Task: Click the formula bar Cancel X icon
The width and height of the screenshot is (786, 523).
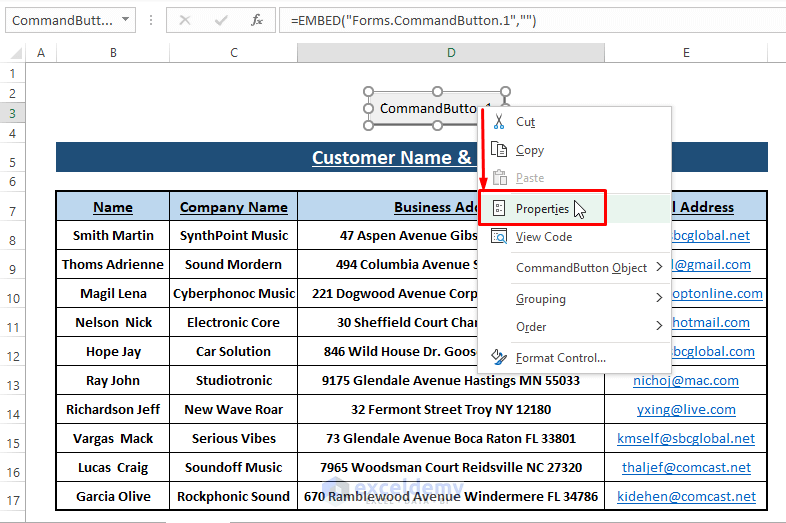Action: [185, 20]
